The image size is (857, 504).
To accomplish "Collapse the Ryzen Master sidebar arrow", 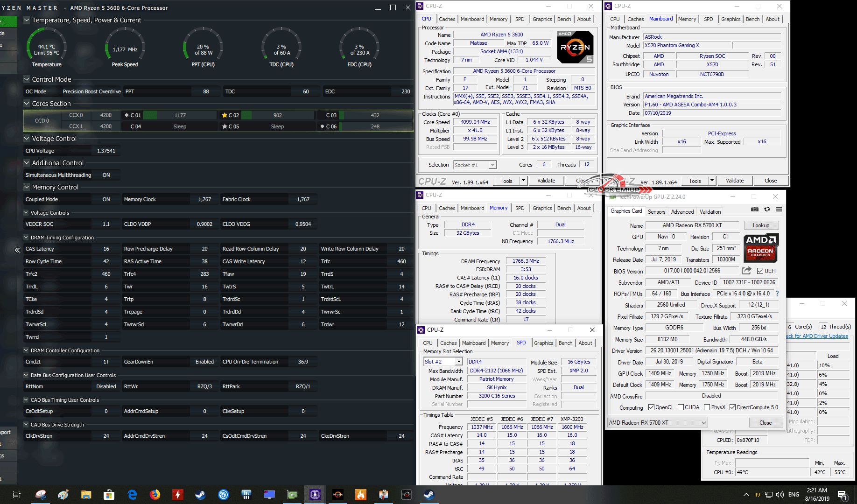I will tap(17, 250).
